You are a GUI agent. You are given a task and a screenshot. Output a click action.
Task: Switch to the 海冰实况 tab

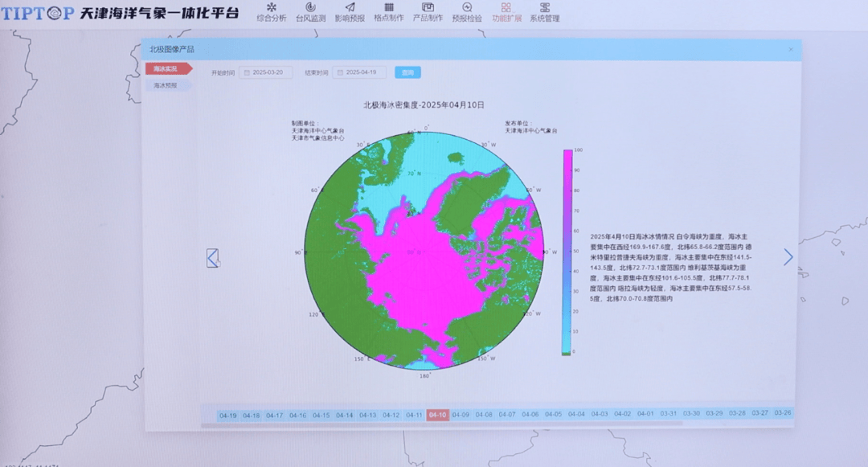pyautogui.click(x=167, y=69)
